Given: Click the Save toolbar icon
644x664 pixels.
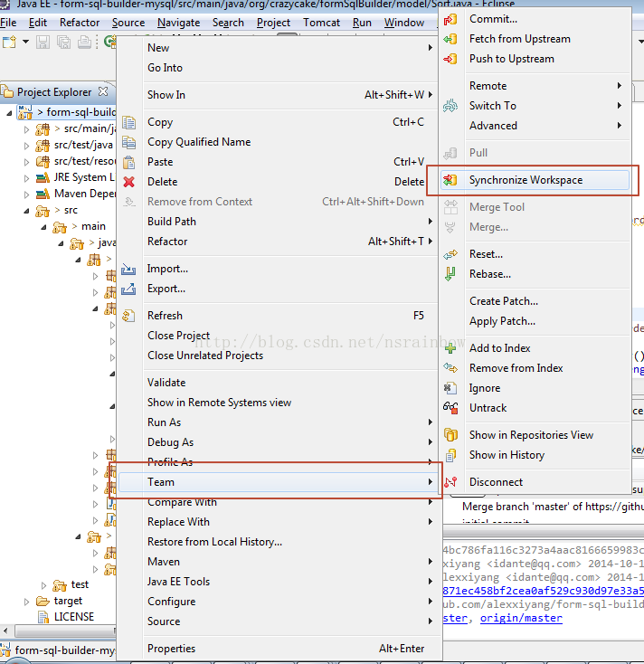Looking at the screenshot, I should (x=43, y=42).
